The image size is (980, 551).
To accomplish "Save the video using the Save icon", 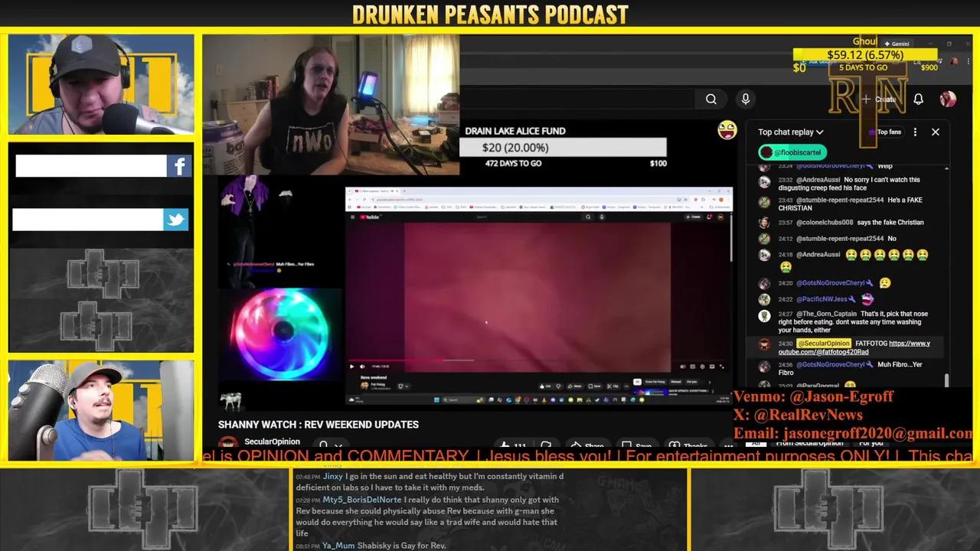I will click(636, 446).
